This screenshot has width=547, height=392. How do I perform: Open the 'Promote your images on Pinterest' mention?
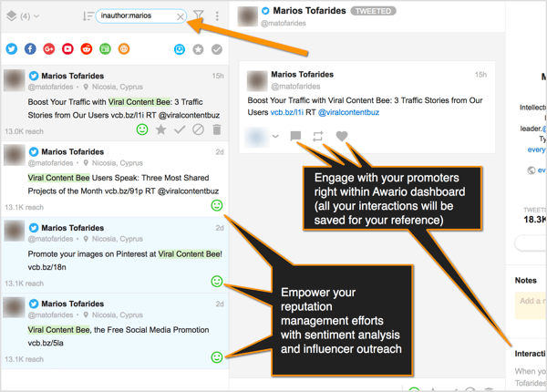coord(115,255)
